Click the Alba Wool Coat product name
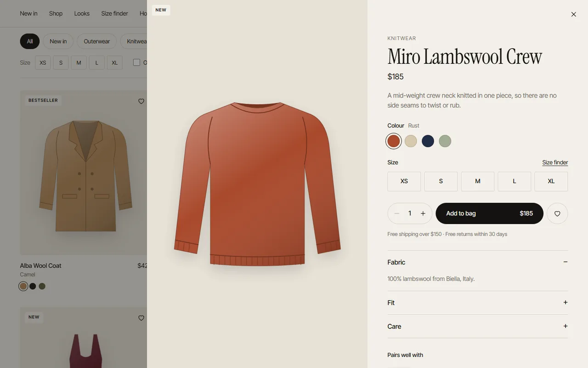588x368 pixels. pyautogui.click(x=40, y=265)
